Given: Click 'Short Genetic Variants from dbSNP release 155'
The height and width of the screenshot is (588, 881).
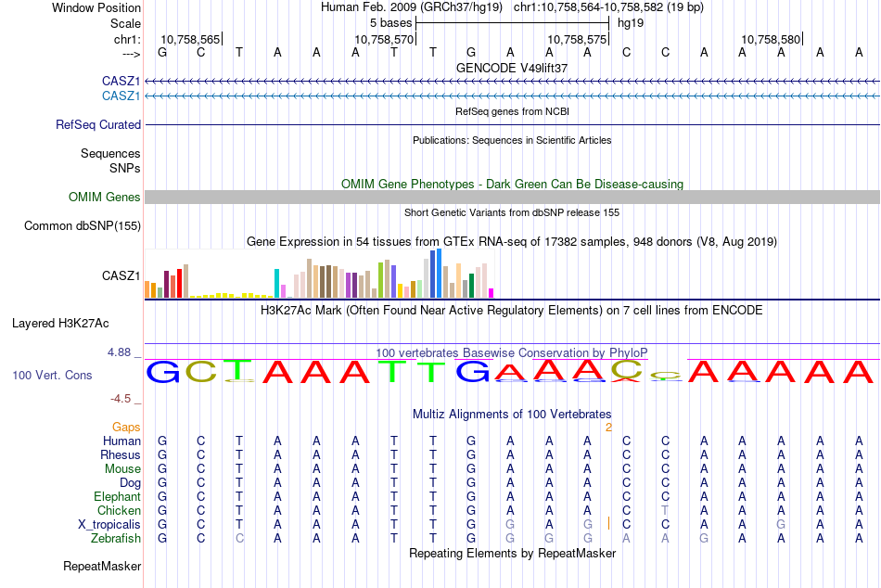Looking at the screenshot, I should pyautogui.click(x=512, y=212).
